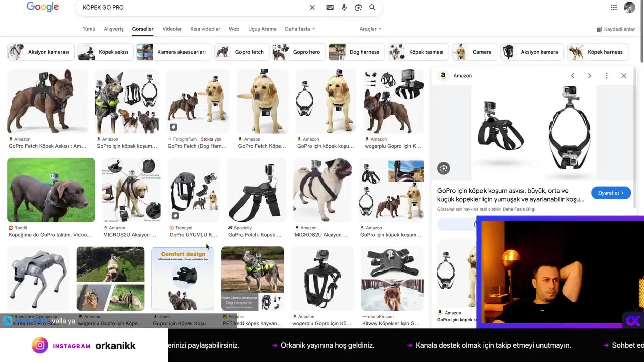Image resolution: width=644 pixels, height=362 pixels.
Task: Switch to the Videolar tab
Action: pyautogui.click(x=172, y=29)
